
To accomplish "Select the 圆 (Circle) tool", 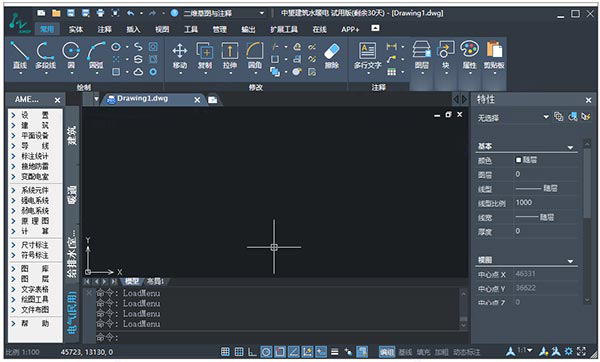I will [x=71, y=55].
